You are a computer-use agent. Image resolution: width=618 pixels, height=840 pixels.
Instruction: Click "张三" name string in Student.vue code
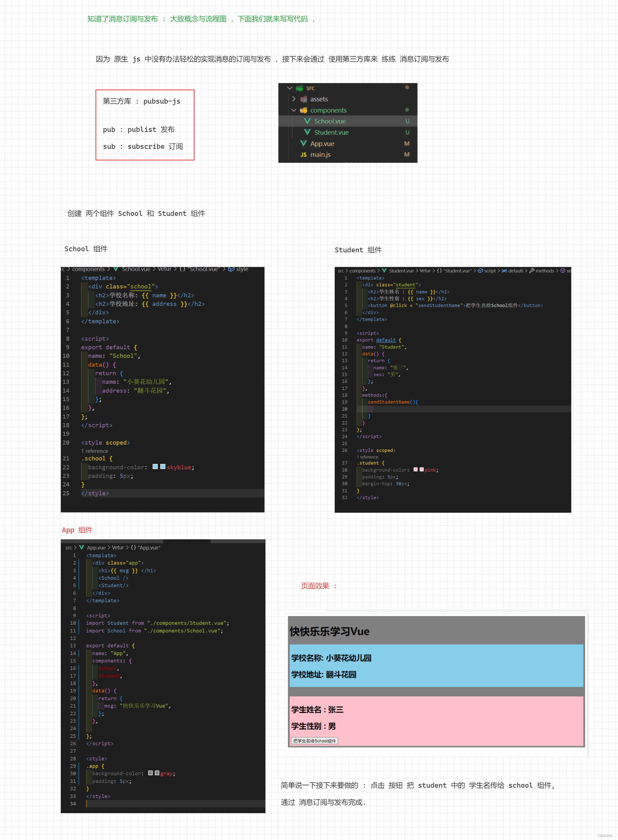[x=398, y=368]
